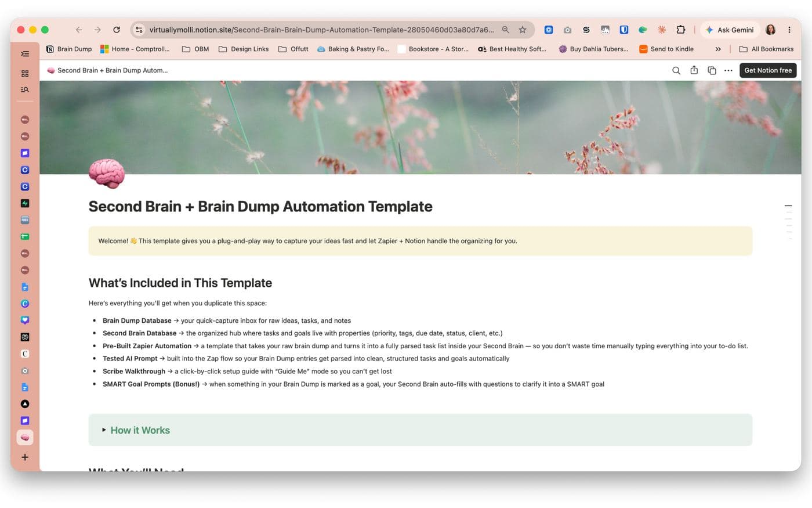Open the Offutt bookmarks folder
The image size is (812, 508).
pos(293,49)
